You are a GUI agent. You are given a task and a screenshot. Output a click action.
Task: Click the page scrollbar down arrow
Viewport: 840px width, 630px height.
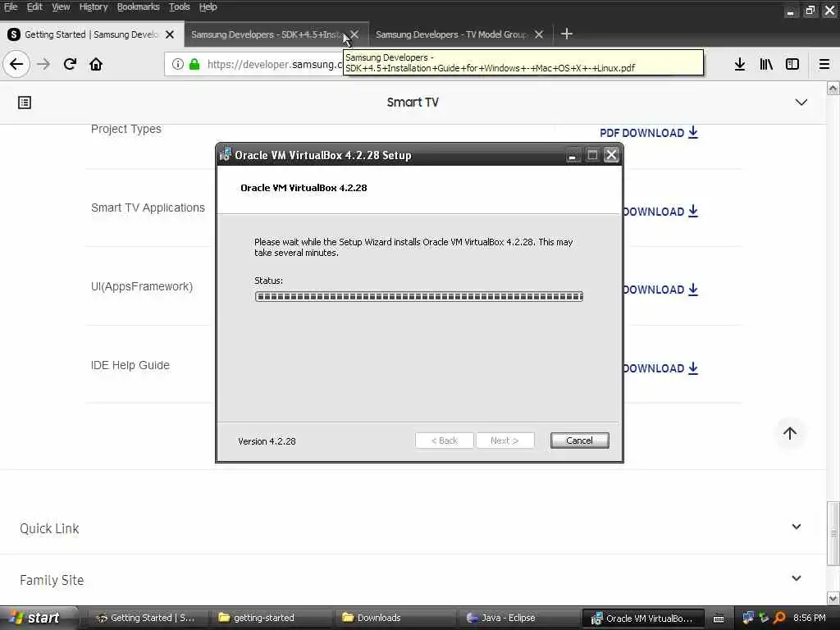click(x=833, y=598)
